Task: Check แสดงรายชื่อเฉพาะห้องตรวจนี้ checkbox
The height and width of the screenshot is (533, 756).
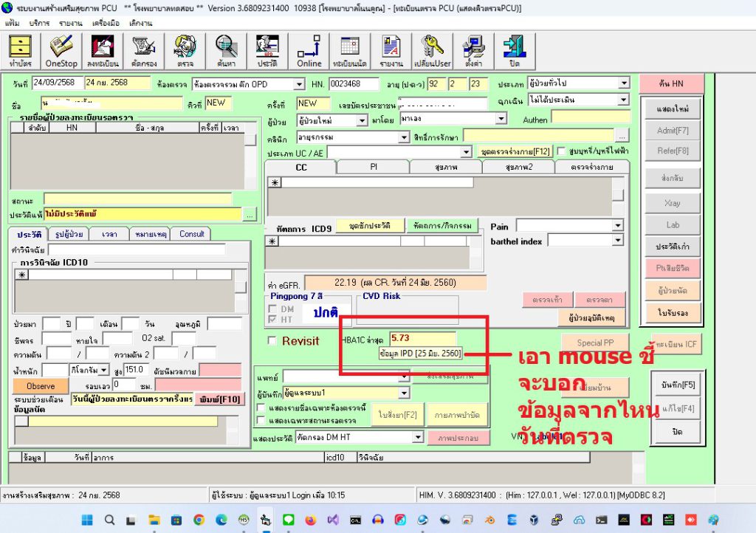Action: coord(261,408)
